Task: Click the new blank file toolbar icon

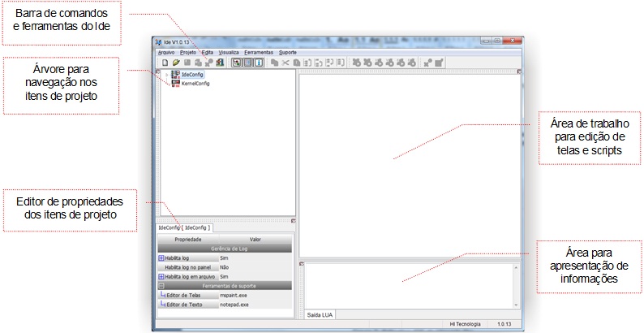Action: pos(165,63)
